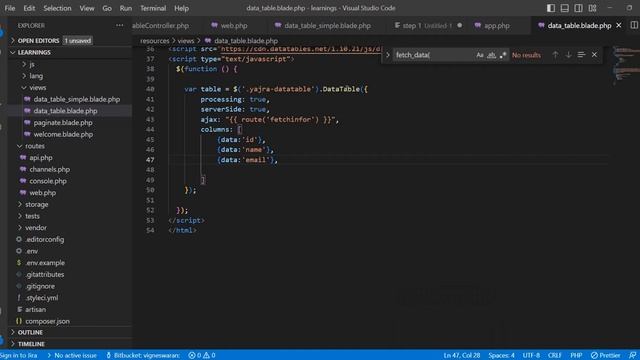Open data_table_simple.blade.php in explorer
Screen dimensions: 640x360
pyautogui.click(x=77, y=99)
